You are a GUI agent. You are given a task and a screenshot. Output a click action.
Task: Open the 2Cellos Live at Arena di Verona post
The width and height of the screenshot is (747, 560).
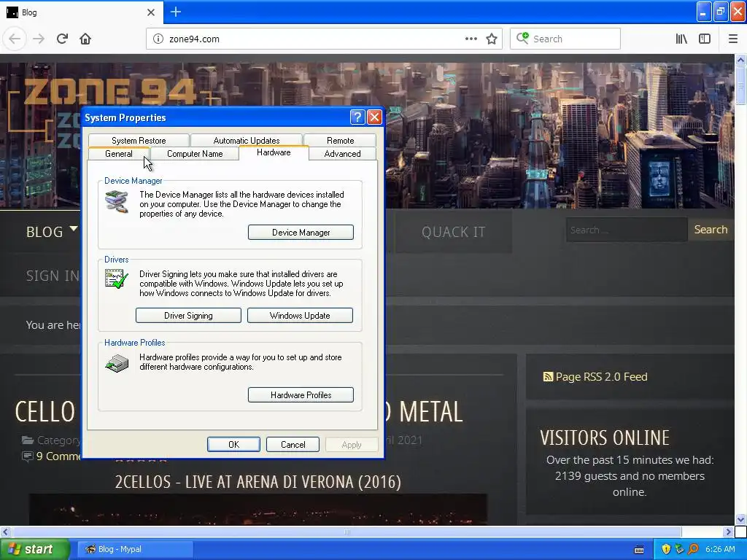[258, 482]
